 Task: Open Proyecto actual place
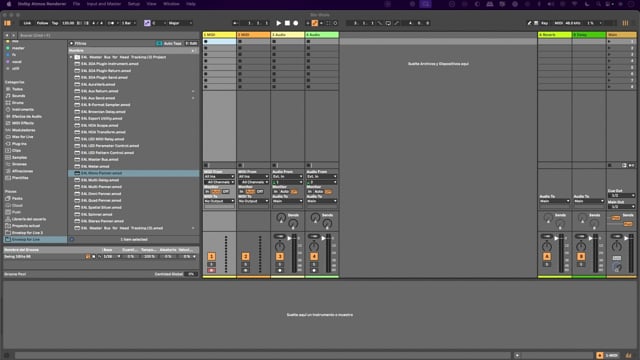click(x=26, y=226)
